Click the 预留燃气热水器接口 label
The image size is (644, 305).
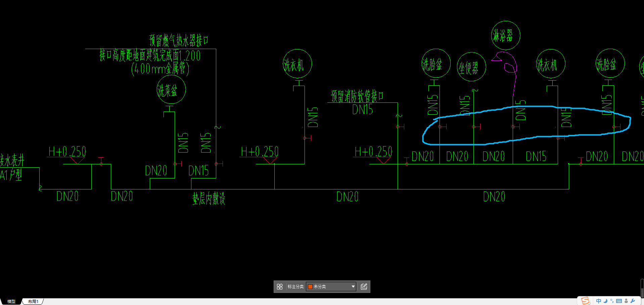[179, 41]
